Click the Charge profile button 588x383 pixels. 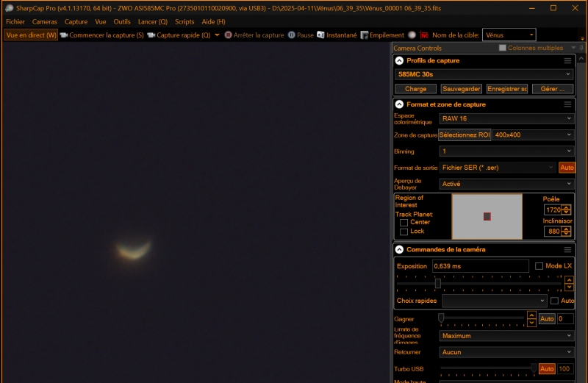(x=415, y=89)
